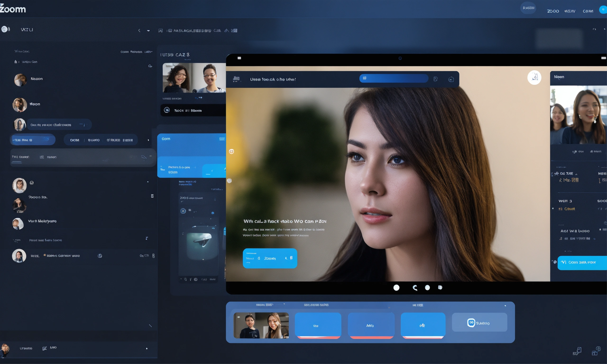Click the pencil icon next to the user avatar

pos(45,348)
